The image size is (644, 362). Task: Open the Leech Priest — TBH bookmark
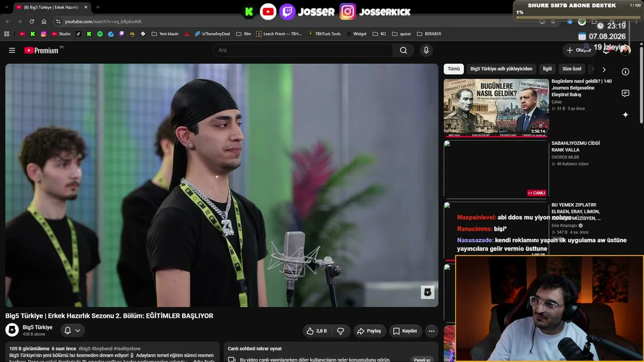coord(279,34)
